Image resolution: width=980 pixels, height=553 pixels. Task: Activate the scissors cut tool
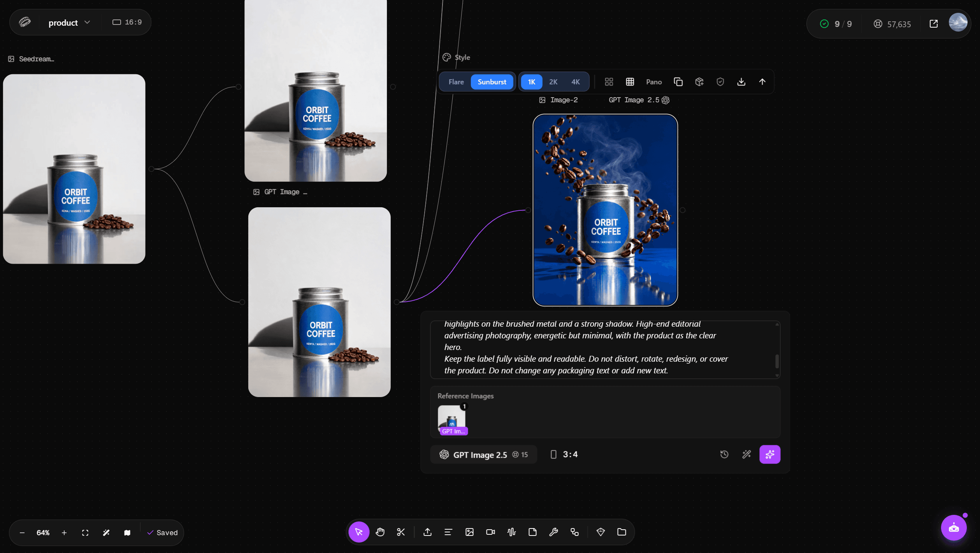[401, 532]
